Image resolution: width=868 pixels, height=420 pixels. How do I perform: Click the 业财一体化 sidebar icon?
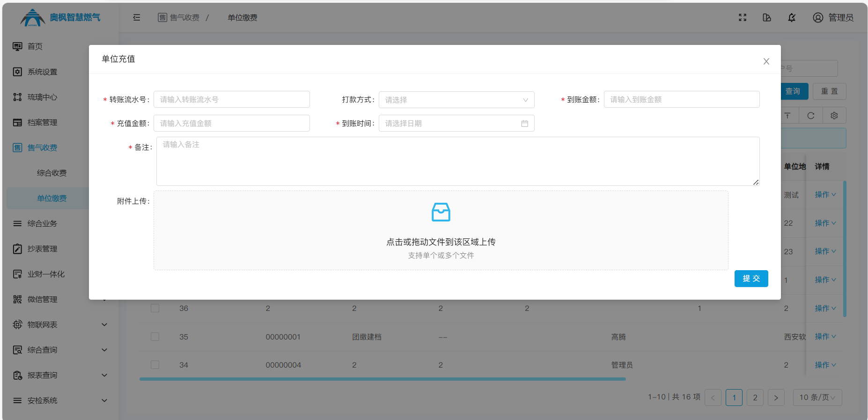point(17,274)
